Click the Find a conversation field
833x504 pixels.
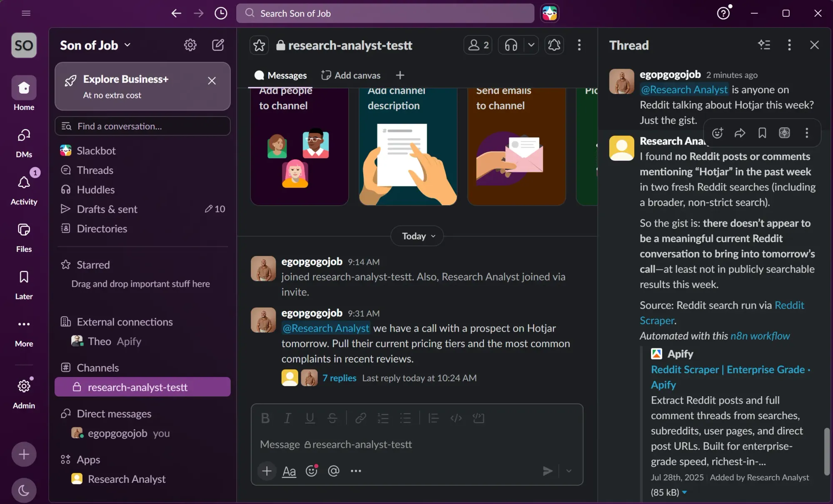142,126
